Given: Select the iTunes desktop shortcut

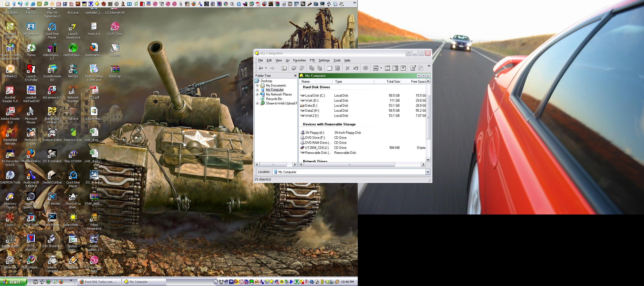Looking at the screenshot, I should tap(31, 51).
